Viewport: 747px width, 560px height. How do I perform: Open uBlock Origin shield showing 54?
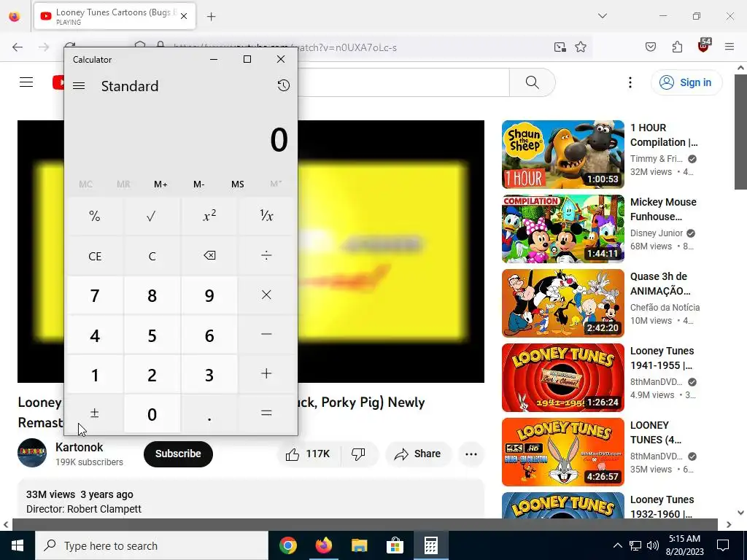tap(704, 46)
